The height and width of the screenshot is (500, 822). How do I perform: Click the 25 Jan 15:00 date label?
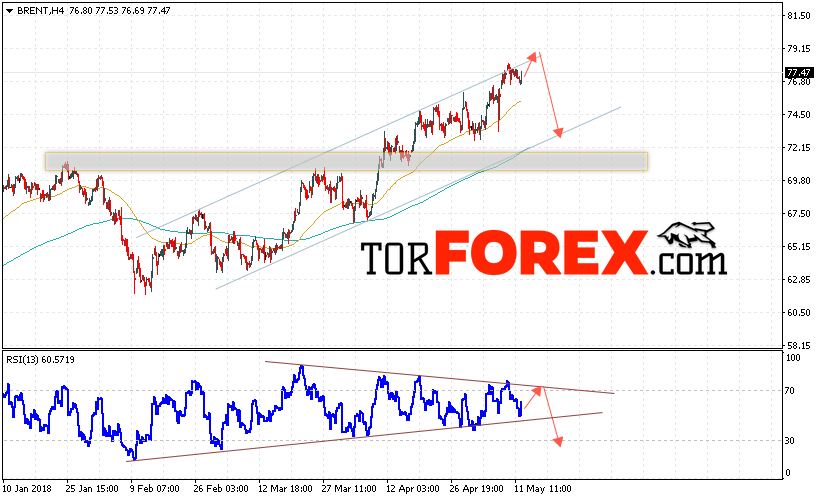[92, 488]
